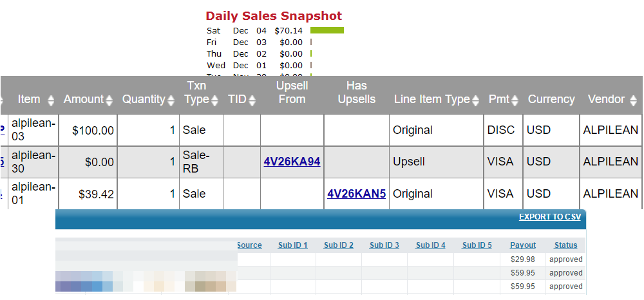Click the Amount column sort arrows

109,100
